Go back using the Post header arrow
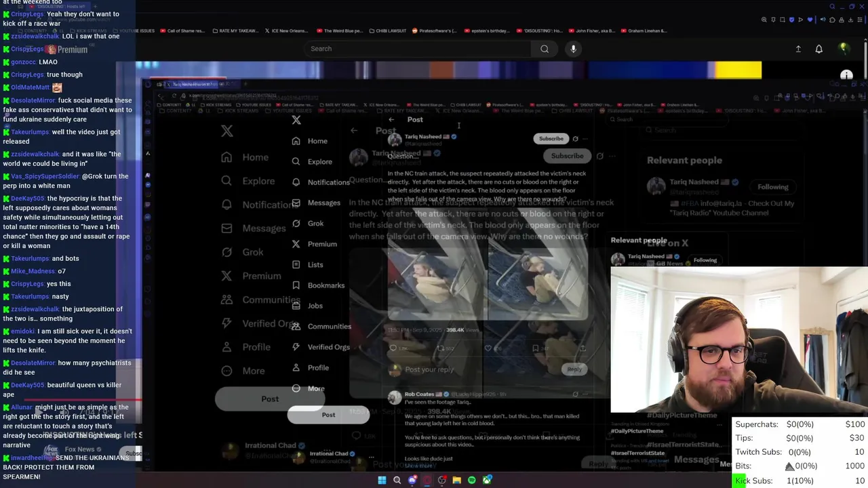 click(x=391, y=119)
